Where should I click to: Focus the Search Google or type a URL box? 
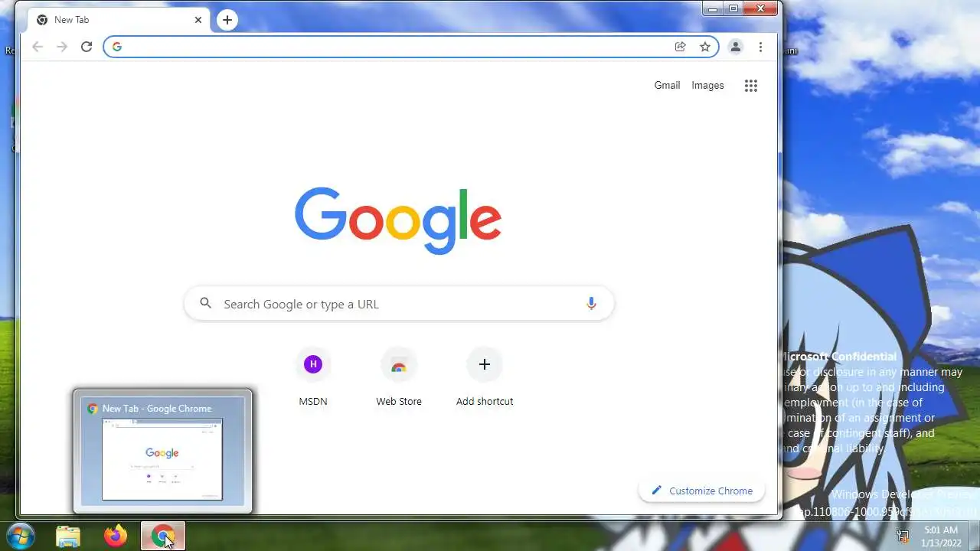(399, 304)
